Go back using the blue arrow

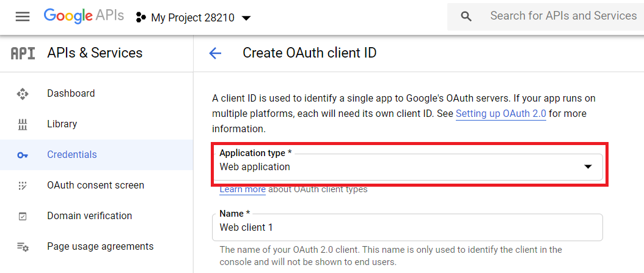click(x=215, y=53)
